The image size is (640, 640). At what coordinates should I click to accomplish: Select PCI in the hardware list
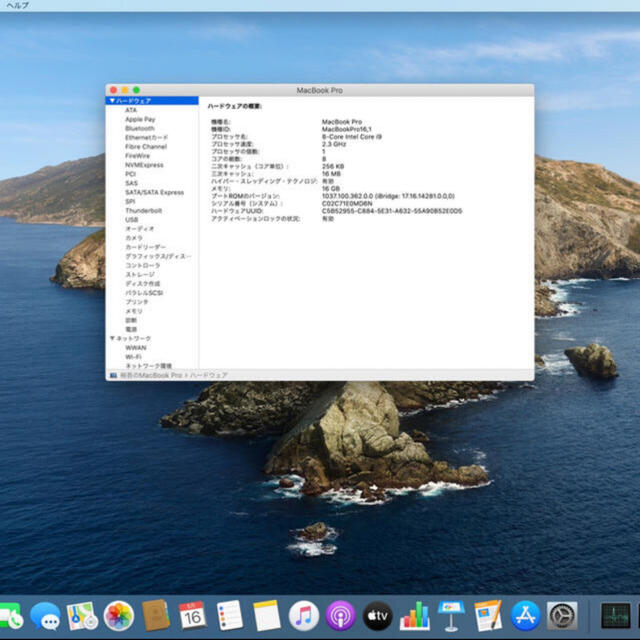pyautogui.click(x=131, y=174)
